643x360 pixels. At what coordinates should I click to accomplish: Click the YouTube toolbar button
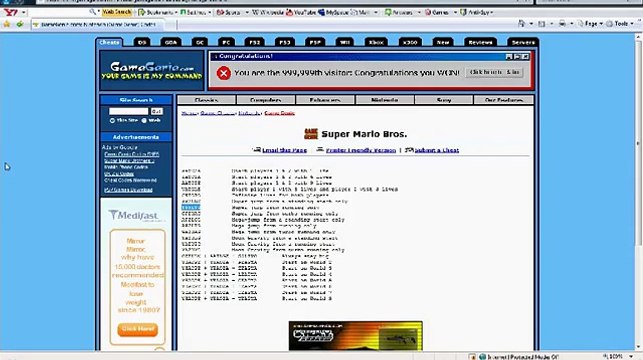(x=301, y=13)
